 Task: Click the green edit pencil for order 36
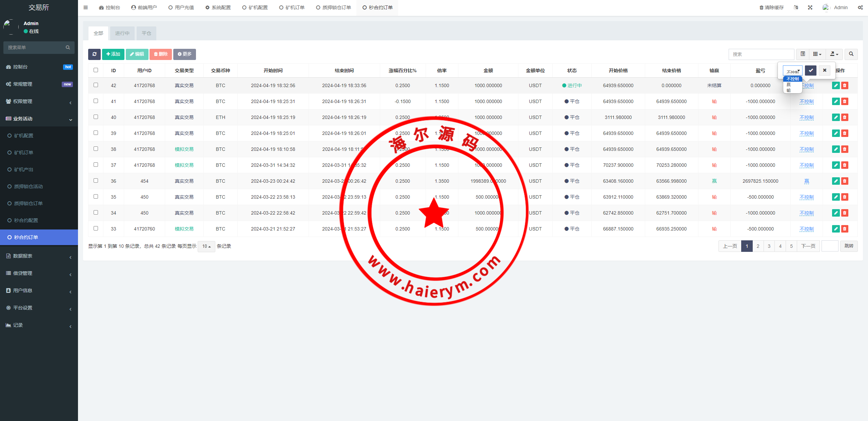836,181
